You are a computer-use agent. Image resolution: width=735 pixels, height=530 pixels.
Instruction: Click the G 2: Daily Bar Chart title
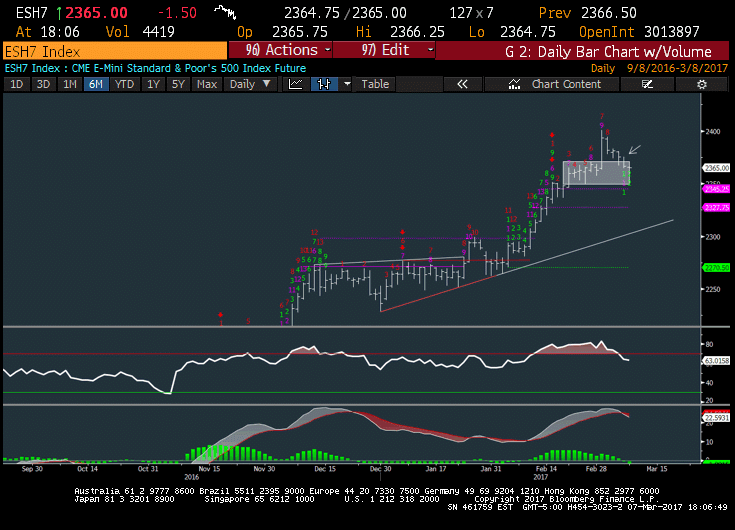click(x=608, y=52)
